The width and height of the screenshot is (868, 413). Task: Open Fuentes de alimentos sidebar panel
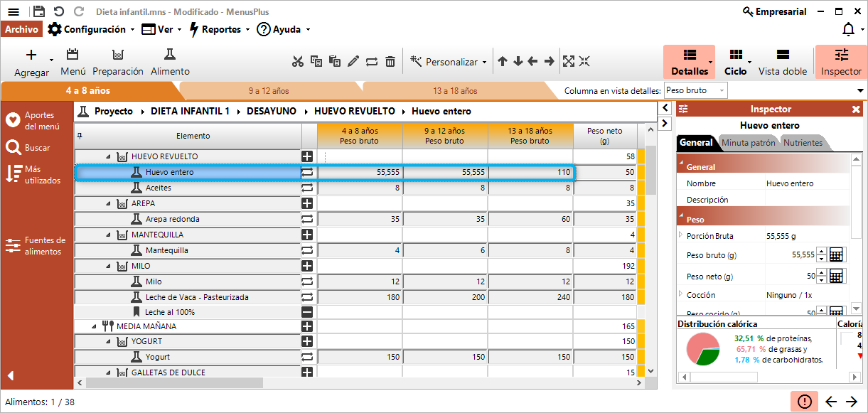pos(36,246)
